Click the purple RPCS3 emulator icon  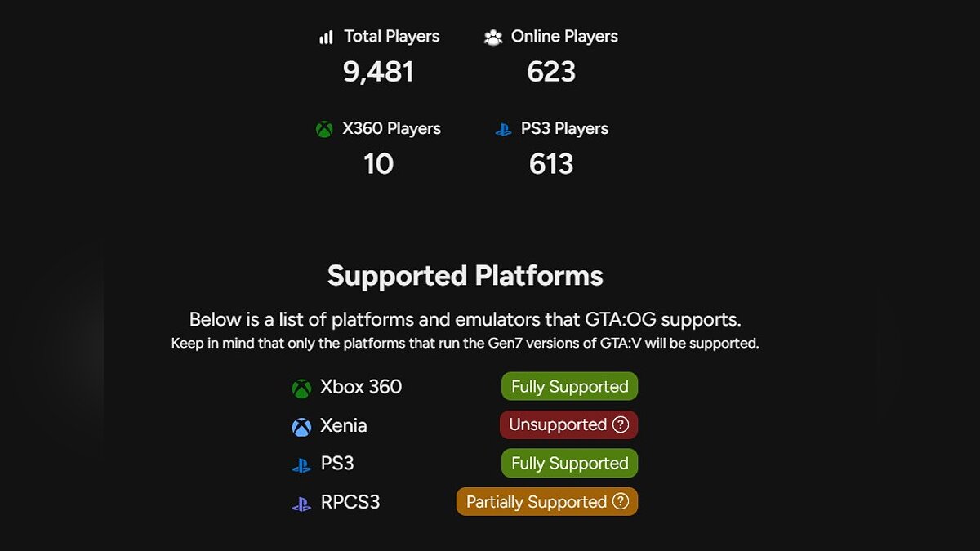pos(301,504)
